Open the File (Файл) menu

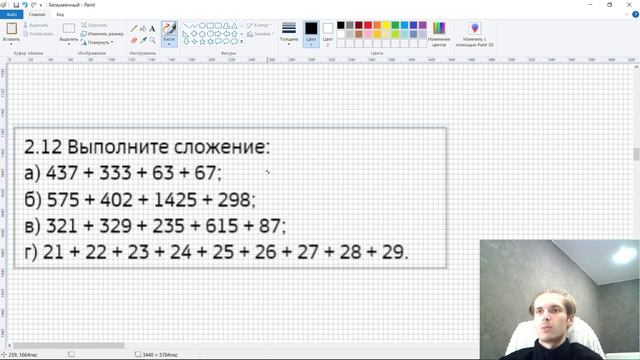point(11,14)
